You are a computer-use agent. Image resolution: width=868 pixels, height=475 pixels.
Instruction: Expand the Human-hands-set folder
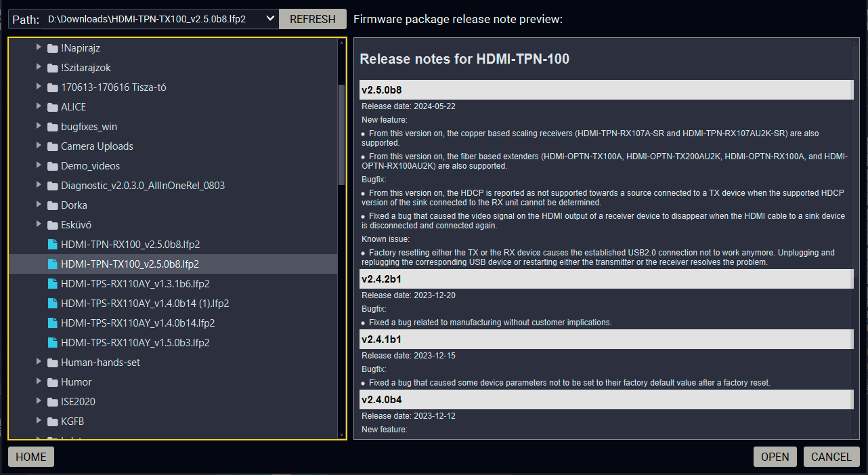[x=39, y=363]
